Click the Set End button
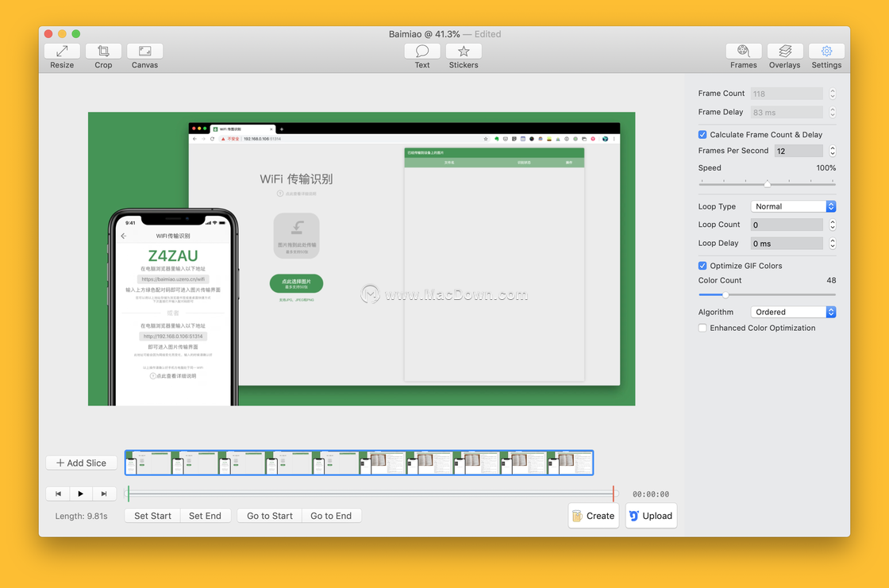The height and width of the screenshot is (588, 889). pos(205,516)
